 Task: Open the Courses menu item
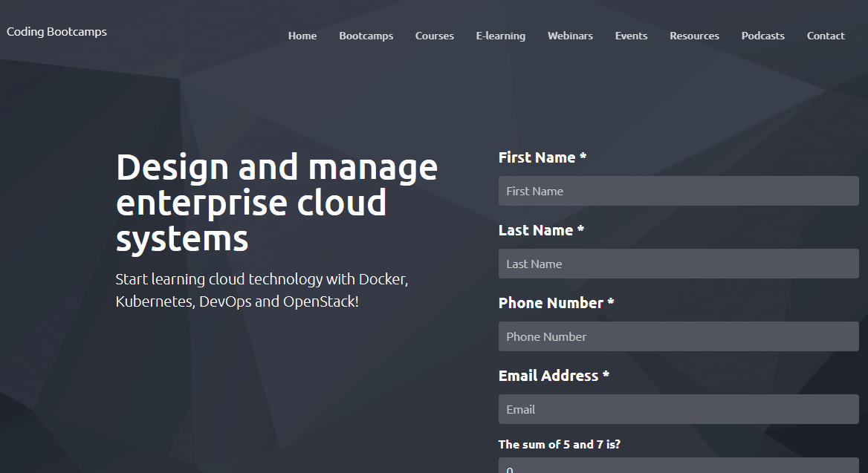pos(434,35)
